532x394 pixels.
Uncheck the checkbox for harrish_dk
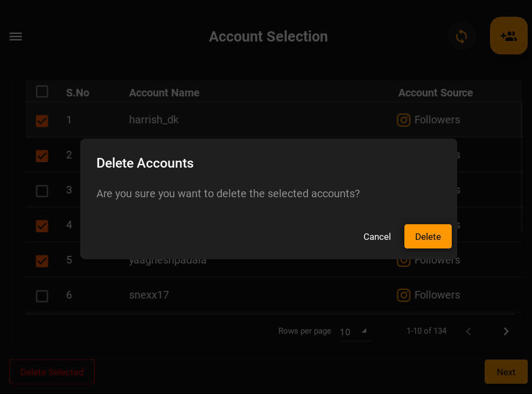point(41,121)
